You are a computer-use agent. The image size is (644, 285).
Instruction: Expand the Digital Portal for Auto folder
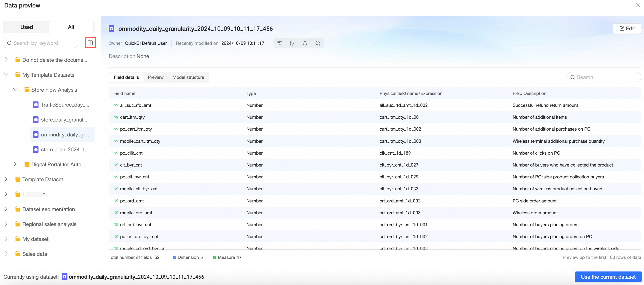tap(15, 164)
